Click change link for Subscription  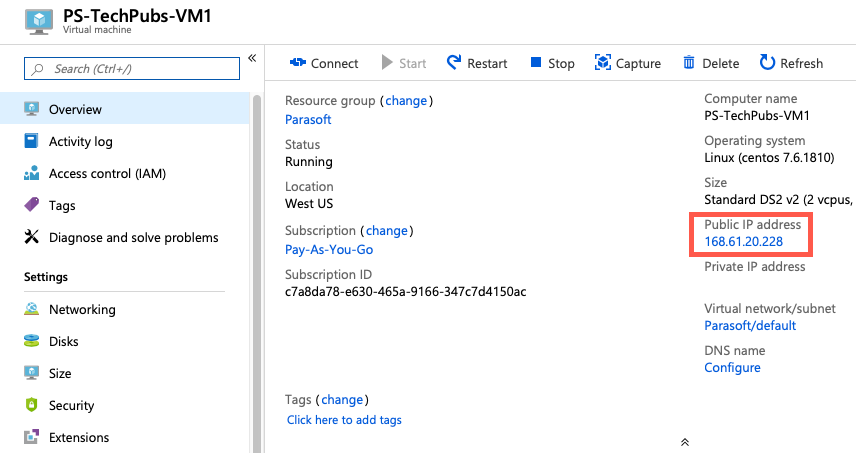coord(387,231)
